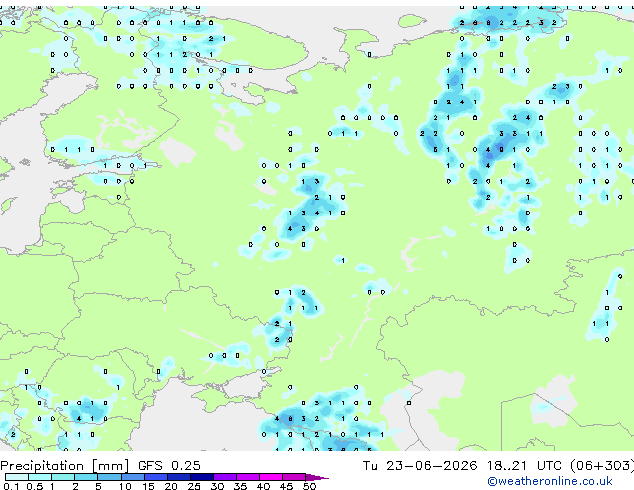Click the purple arrow tip of the legend
The width and height of the screenshot is (634, 490).
[317, 478]
